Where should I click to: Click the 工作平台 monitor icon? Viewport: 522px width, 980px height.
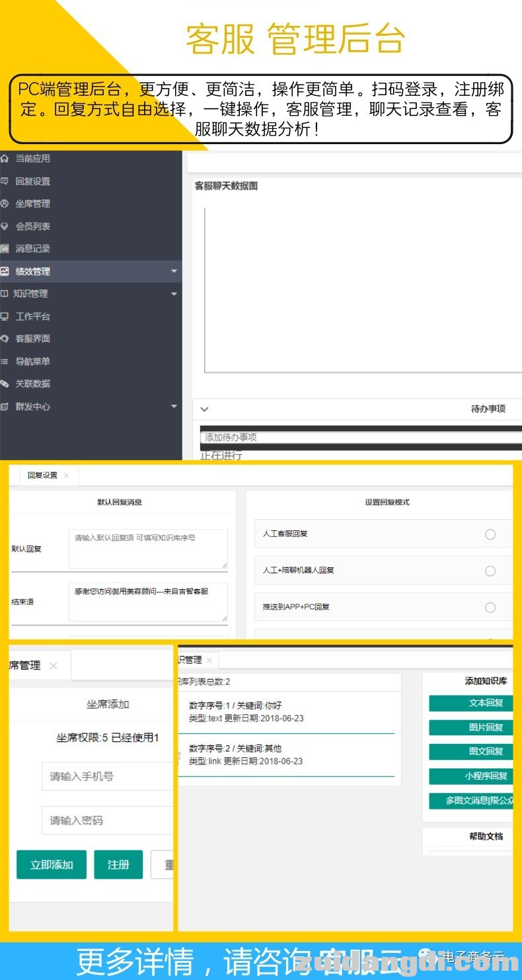pos(5,316)
